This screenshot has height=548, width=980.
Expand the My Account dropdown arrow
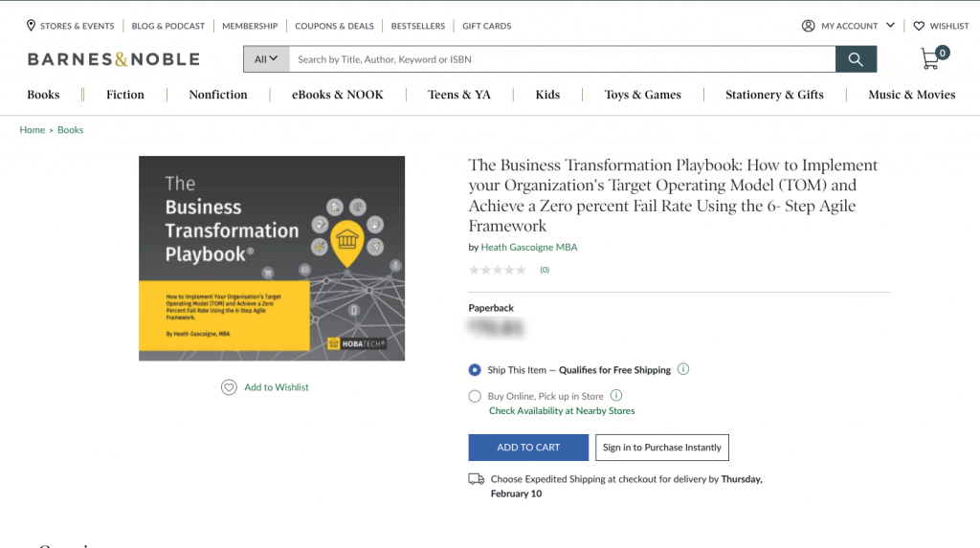(x=891, y=26)
